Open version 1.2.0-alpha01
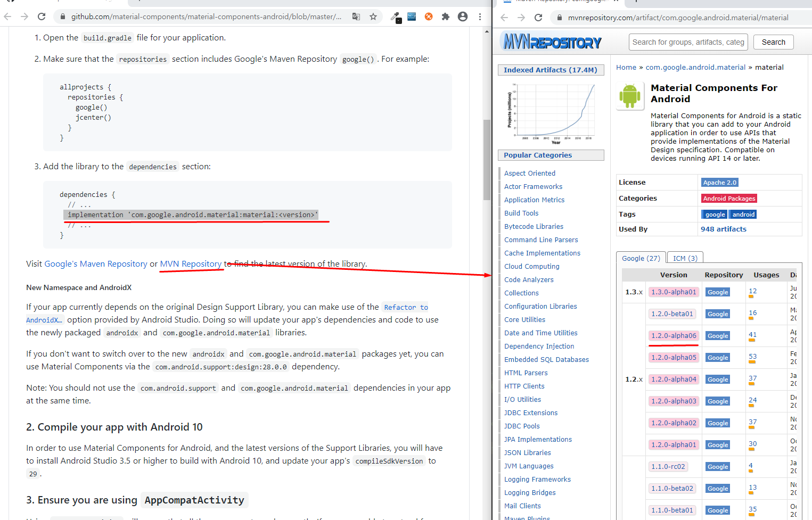 coord(674,445)
